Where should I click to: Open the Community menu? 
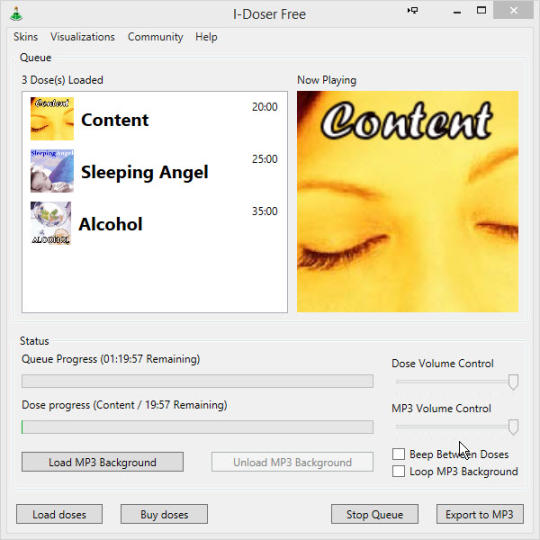tap(155, 37)
